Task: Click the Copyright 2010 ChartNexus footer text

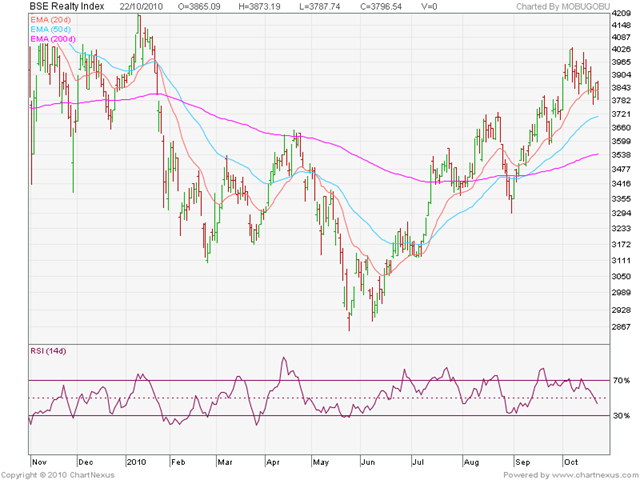Action: pos(58,475)
